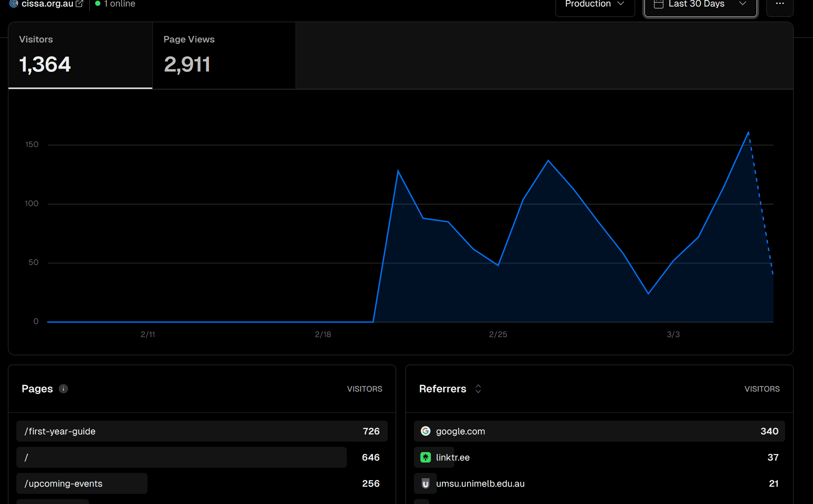Click the UMSU shield icon in referrers
813x504 pixels.
[425, 483]
